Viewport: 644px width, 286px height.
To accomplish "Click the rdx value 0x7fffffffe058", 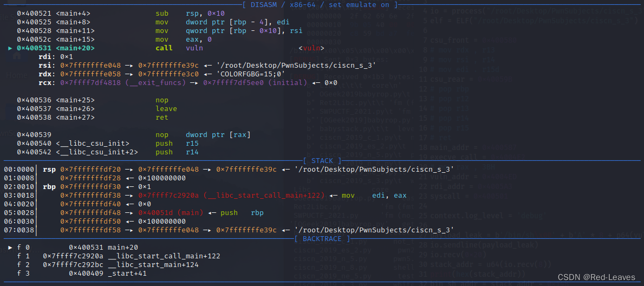I will point(94,74).
